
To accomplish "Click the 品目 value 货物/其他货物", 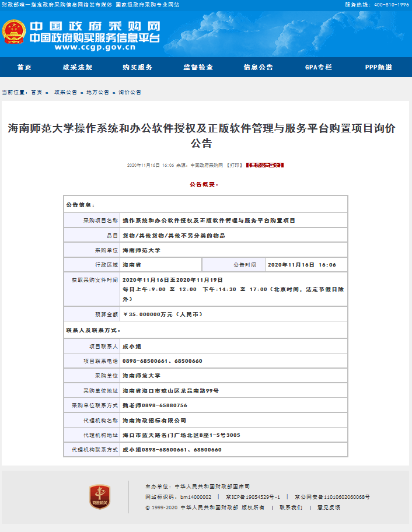I will point(174,236).
